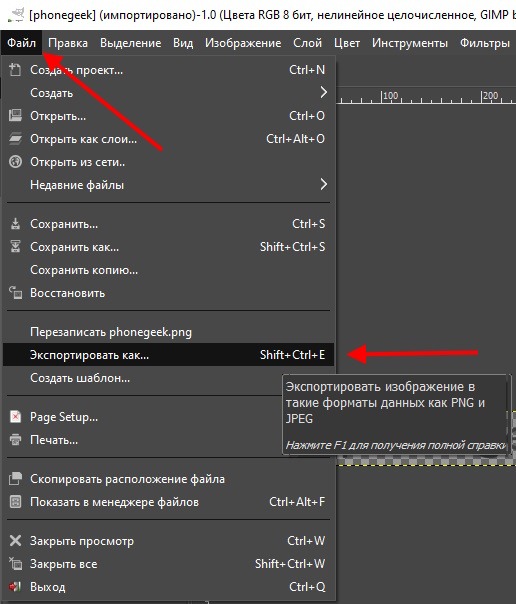Expand the Недавние файлы submenu arrow

click(x=323, y=185)
